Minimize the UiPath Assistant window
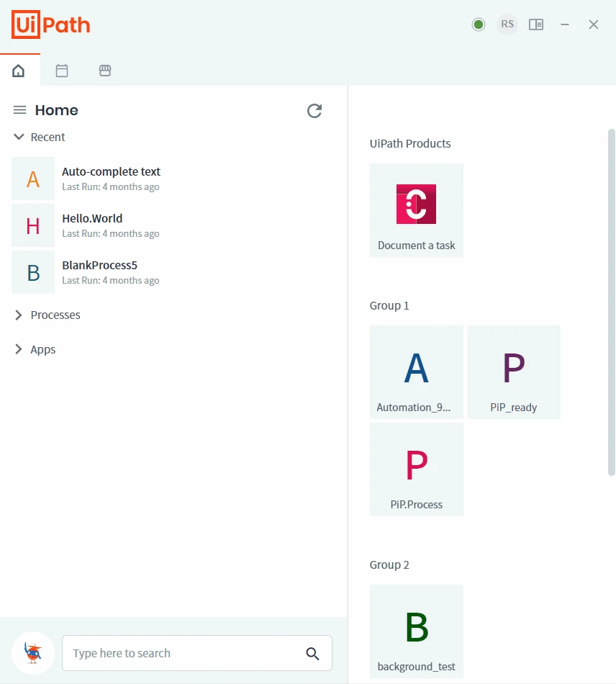This screenshot has height=684, width=616. [565, 24]
